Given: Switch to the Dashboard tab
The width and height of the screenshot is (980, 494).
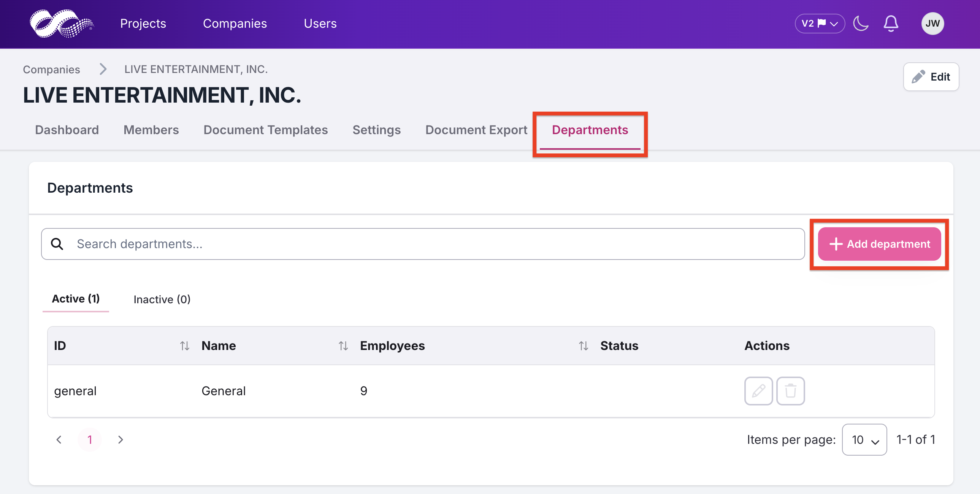Looking at the screenshot, I should (x=67, y=130).
